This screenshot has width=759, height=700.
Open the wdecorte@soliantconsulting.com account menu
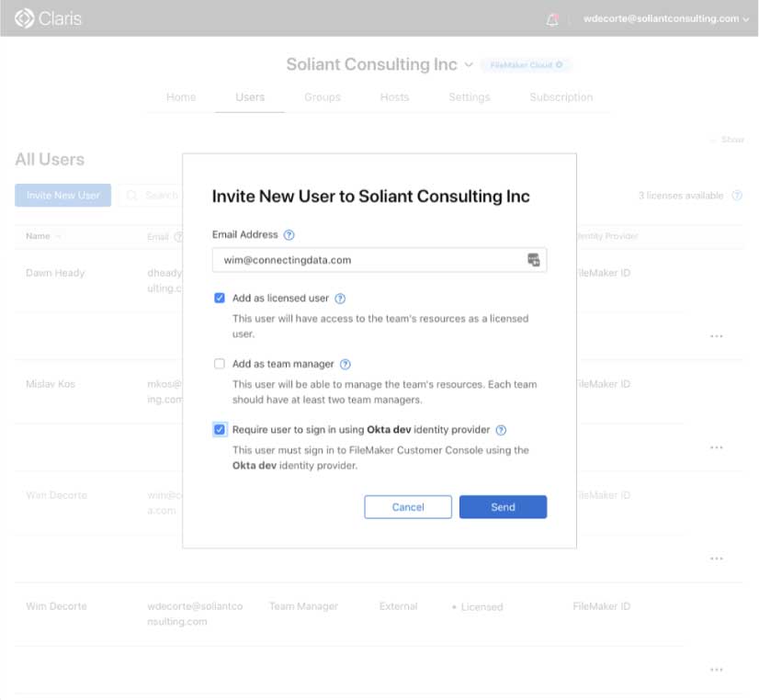[666, 19]
